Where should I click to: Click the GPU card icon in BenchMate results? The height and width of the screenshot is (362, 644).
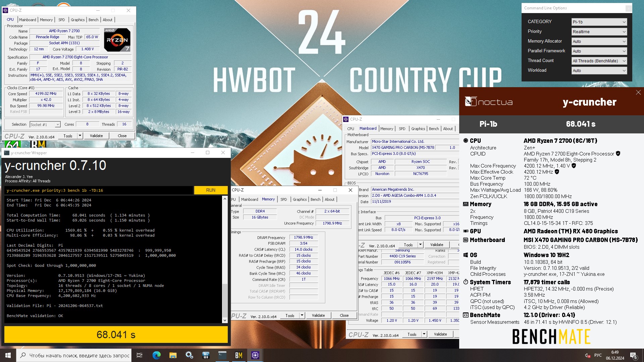point(466,231)
